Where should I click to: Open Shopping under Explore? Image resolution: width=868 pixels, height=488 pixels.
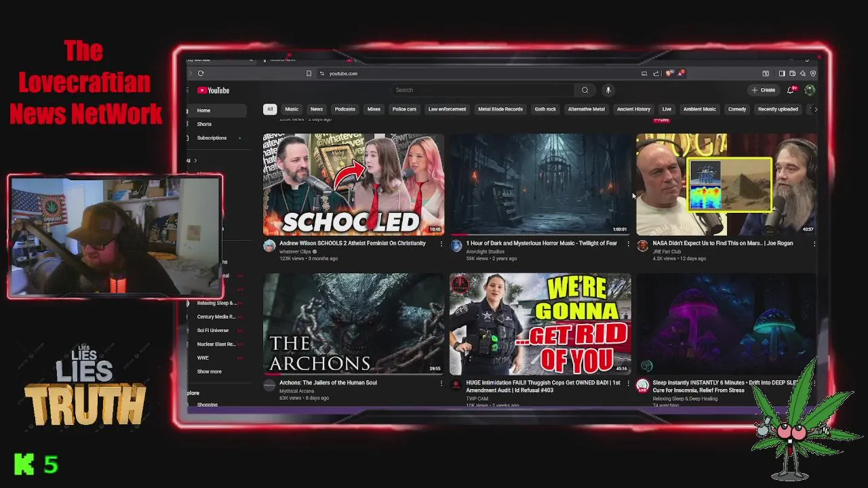tap(207, 405)
